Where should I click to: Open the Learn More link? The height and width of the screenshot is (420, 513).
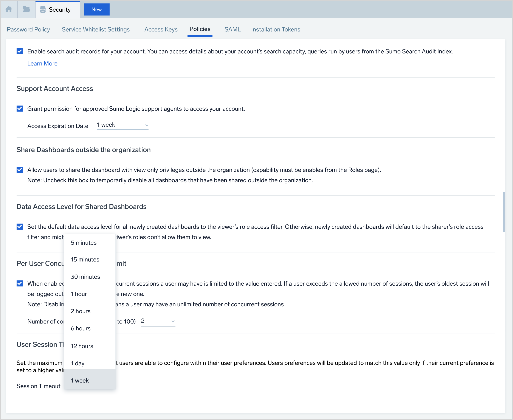pyautogui.click(x=42, y=63)
